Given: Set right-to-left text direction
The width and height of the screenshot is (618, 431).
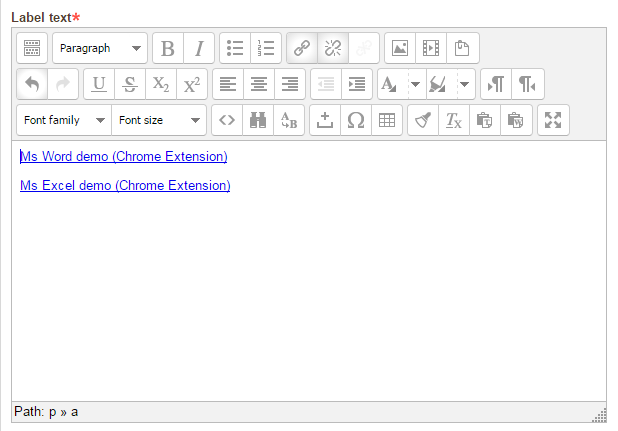Looking at the screenshot, I should 528,84.
